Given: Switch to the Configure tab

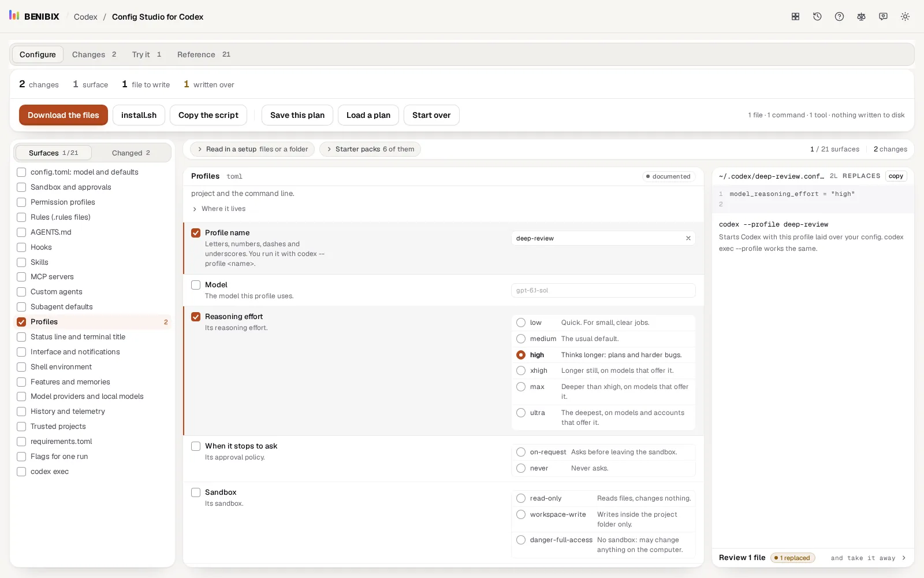Looking at the screenshot, I should click(x=38, y=54).
